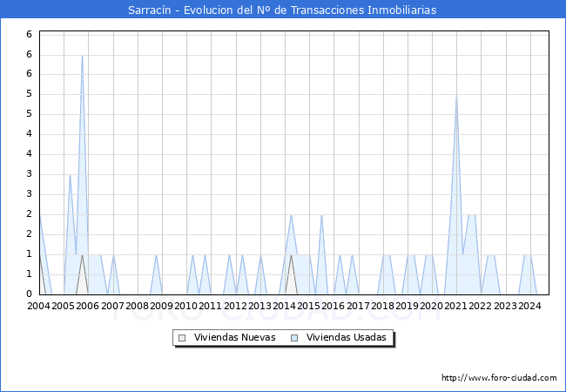Click the 2015 used housing spike
Image resolution: width=566 pixels, height=392 pixels.
click(321, 215)
